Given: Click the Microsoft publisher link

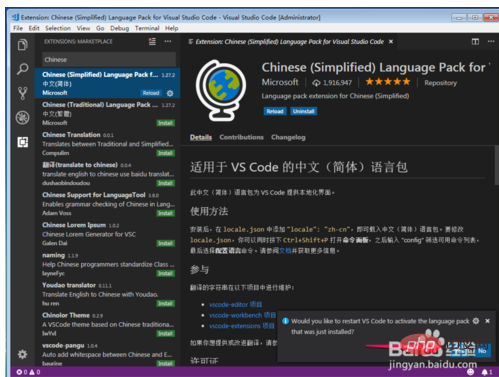Looking at the screenshot, I should pyautogui.click(x=280, y=82).
